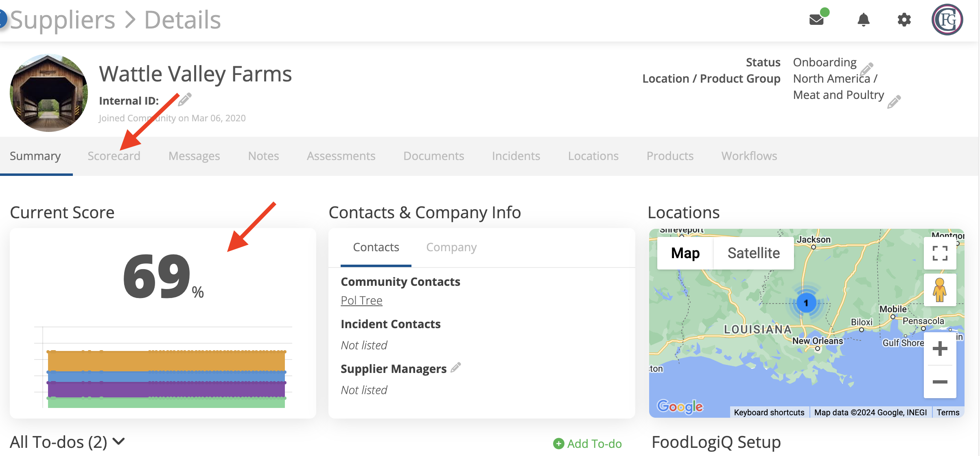This screenshot has height=456, width=980.
Task: Edit Location / Product Group pencil icon
Action: (x=894, y=101)
